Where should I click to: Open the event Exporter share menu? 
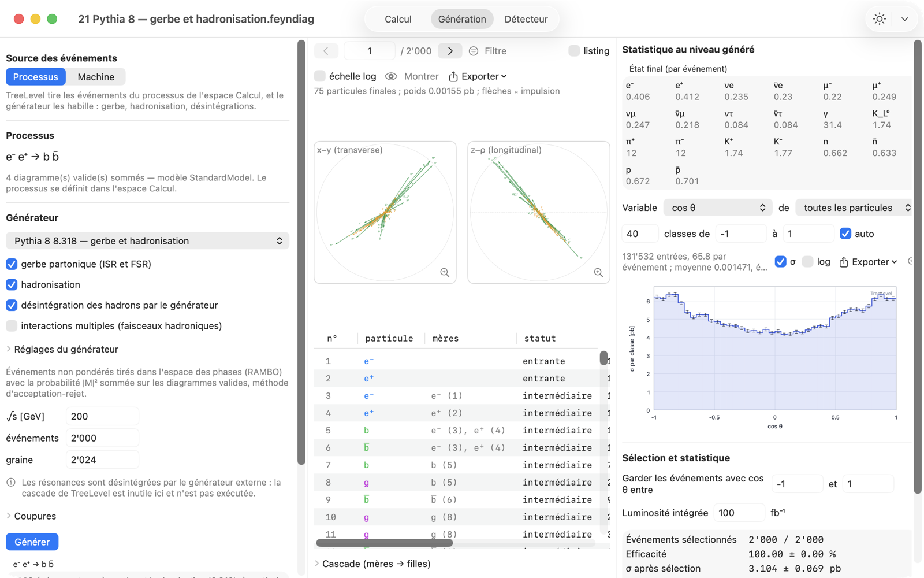pyautogui.click(x=478, y=76)
